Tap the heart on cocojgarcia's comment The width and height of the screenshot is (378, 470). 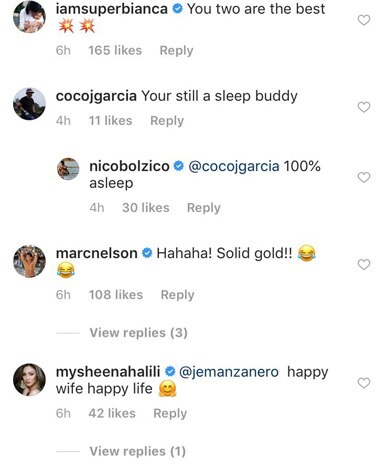364,107
